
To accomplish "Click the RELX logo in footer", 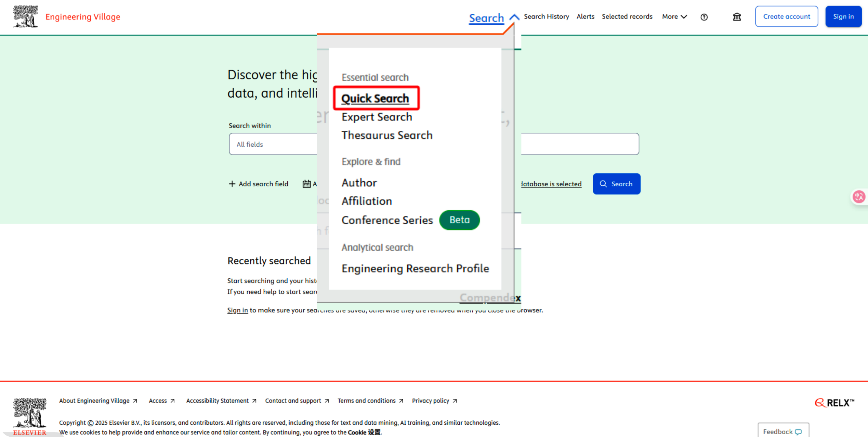I will (834, 402).
